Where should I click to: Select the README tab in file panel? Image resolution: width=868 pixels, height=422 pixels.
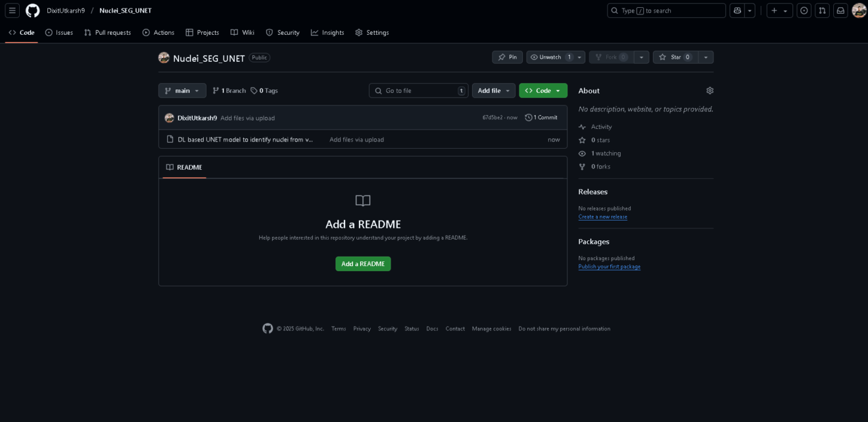[x=184, y=167]
